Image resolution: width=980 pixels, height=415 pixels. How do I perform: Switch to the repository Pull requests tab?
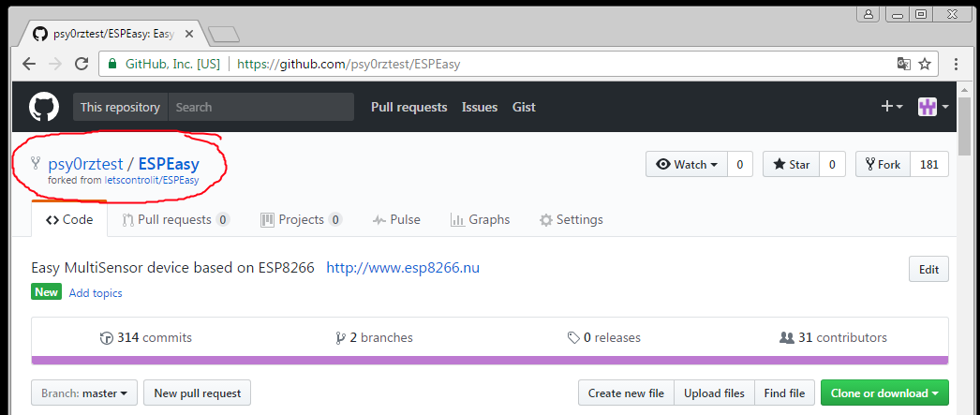point(175,219)
